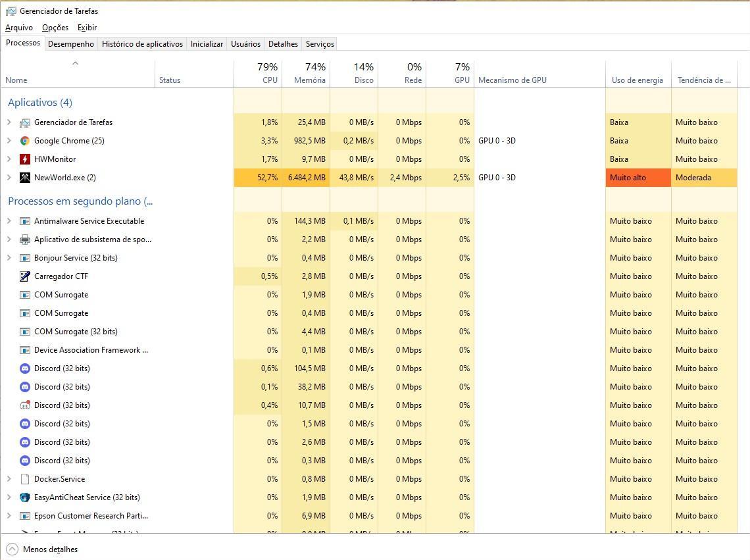Switch to the Serviços tab
750x560 pixels.
pos(320,44)
